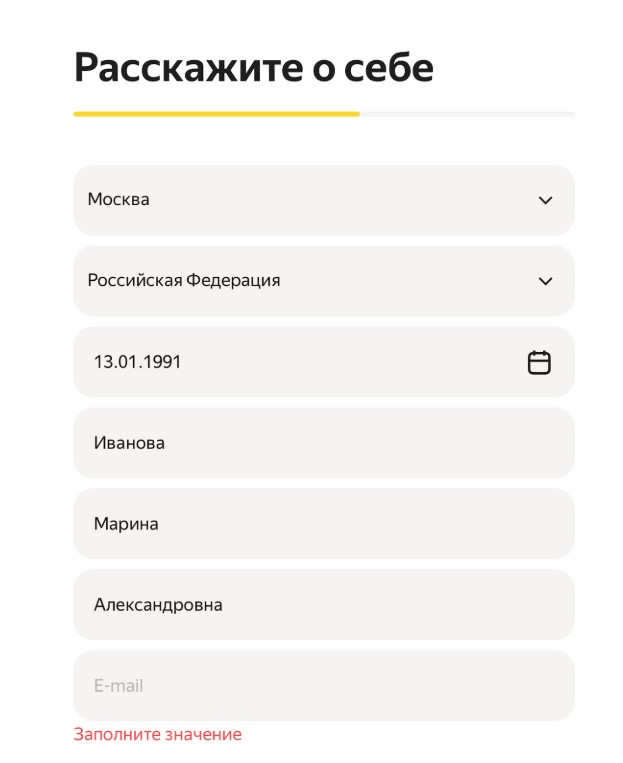
Task: Click the gray unfilled progress bar portion
Action: click(x=467, y=114)
